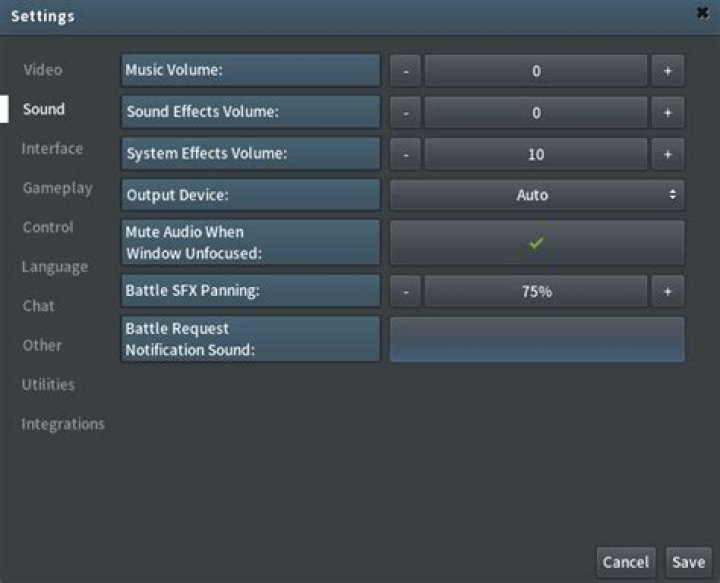Switch to the Video settings tab
The image size is (720, 583).
coord(43,70)
